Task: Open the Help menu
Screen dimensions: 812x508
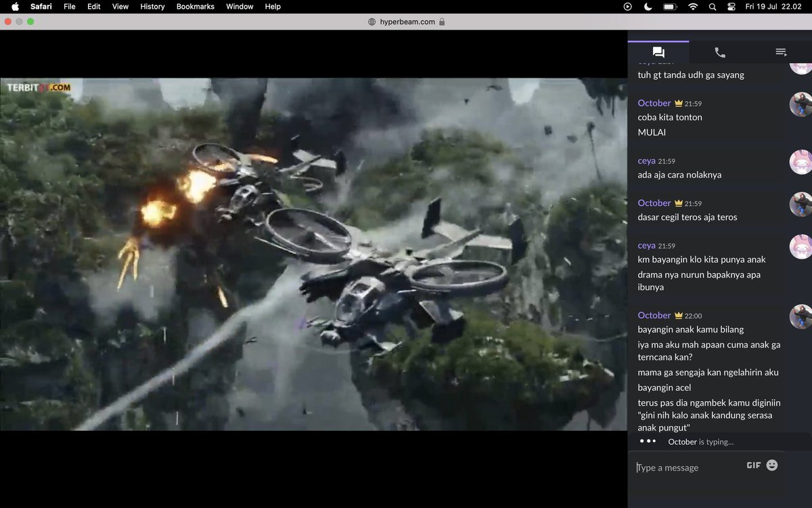Action: pyautogui.click(x=273, y=6)
